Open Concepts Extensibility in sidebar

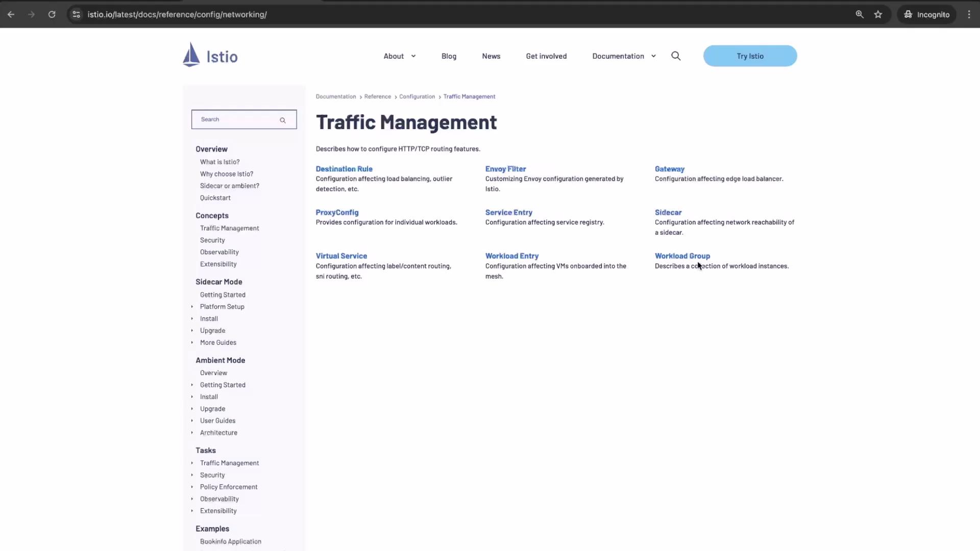point(218,264)
